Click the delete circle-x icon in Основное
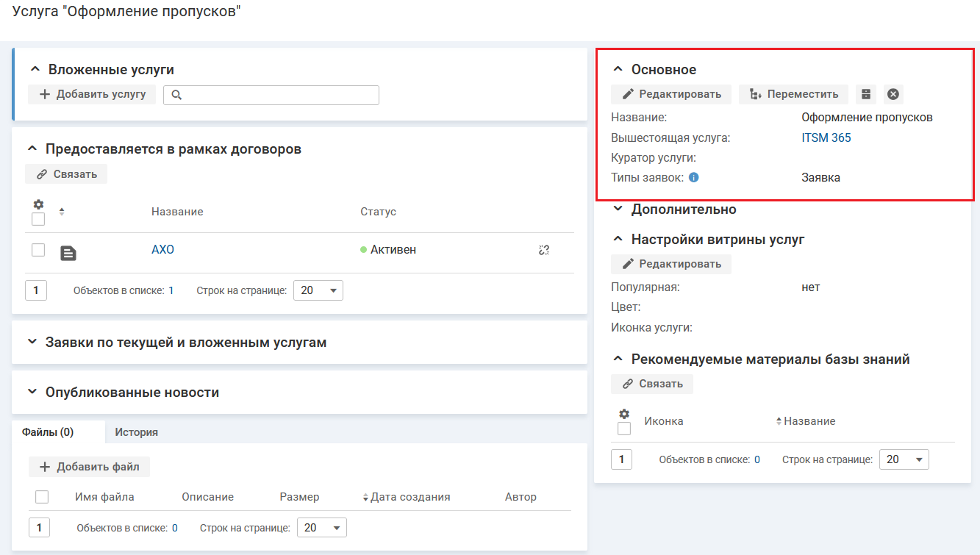Viewport: 980px width, 555px height. pyautogui.click(x=893, y=94)
